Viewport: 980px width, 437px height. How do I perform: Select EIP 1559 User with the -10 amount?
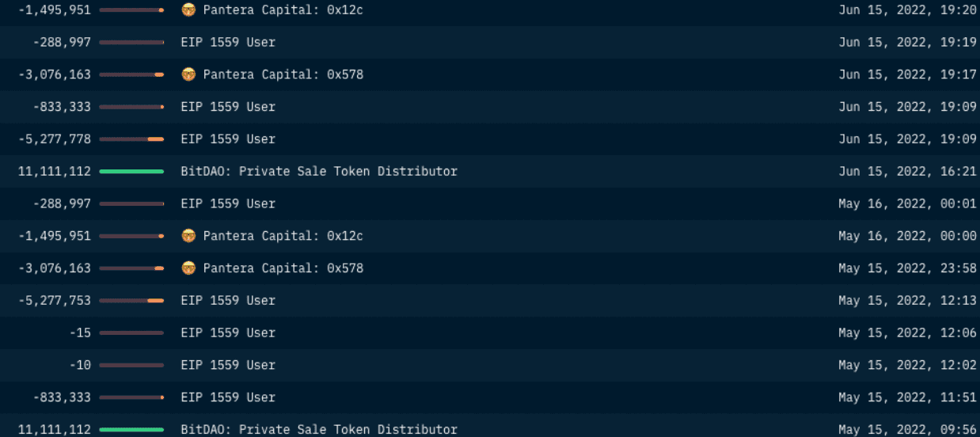228,365
